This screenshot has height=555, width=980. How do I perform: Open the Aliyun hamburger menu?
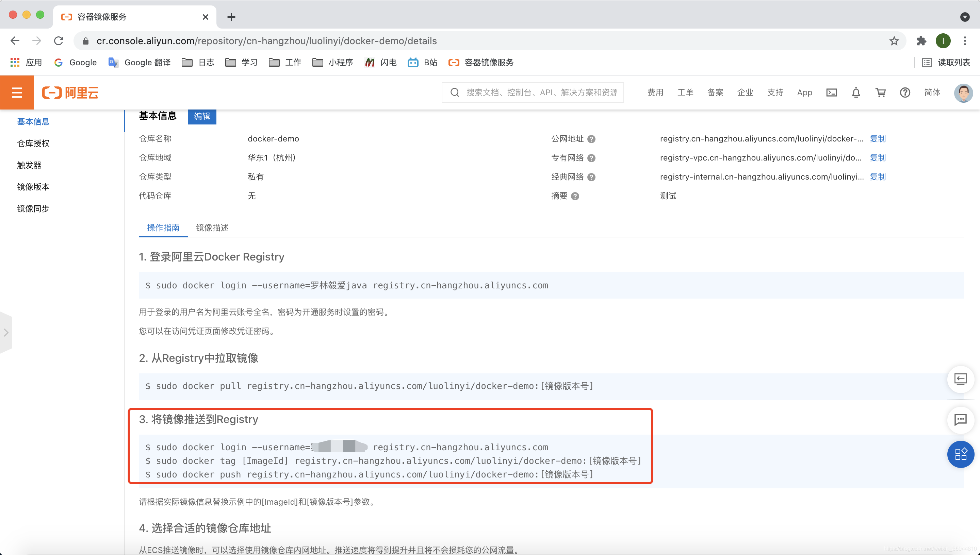click(x=17, y=92)
